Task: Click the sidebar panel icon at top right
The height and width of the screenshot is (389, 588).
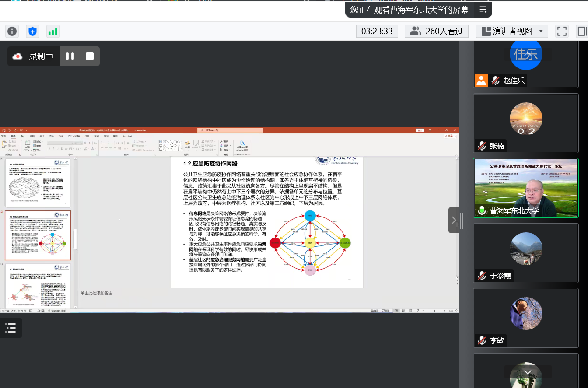Action: click(x=582, y=31)
